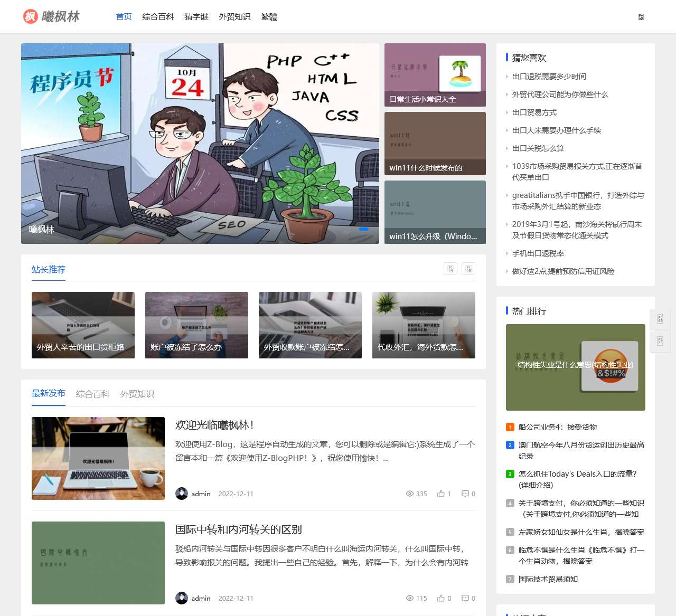676x616 pixels.
Task: Open the 代收外汇，海外货款 recommended card
Action: coord(424,325)
